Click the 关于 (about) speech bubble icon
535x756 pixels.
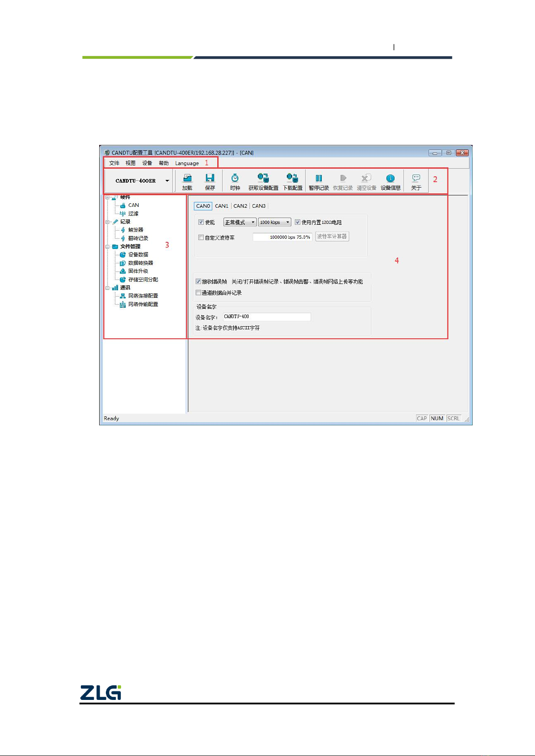416,178
